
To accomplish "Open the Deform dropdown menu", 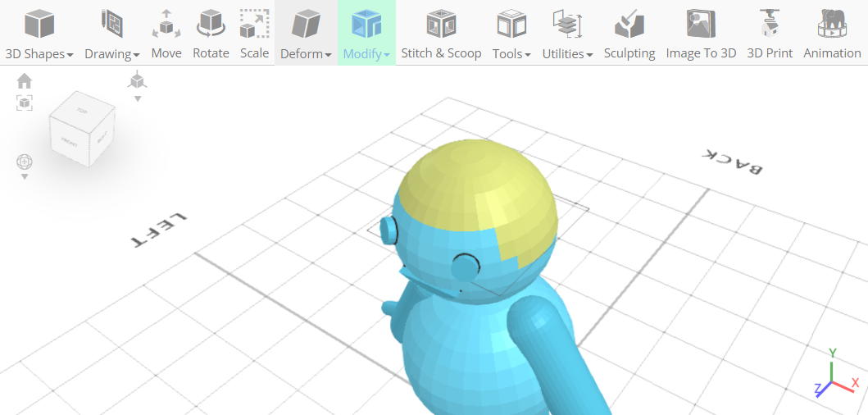I will pyautogui.click(x=306, y=34).
